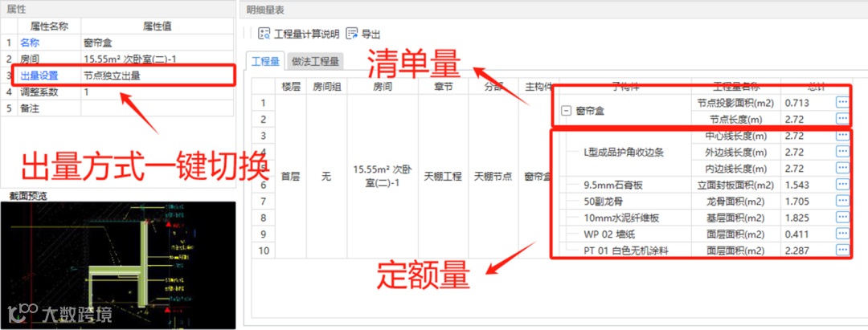Click the 1.705 total value cell
The width and height of the screenshot is (868, 330).
point(796,202)
